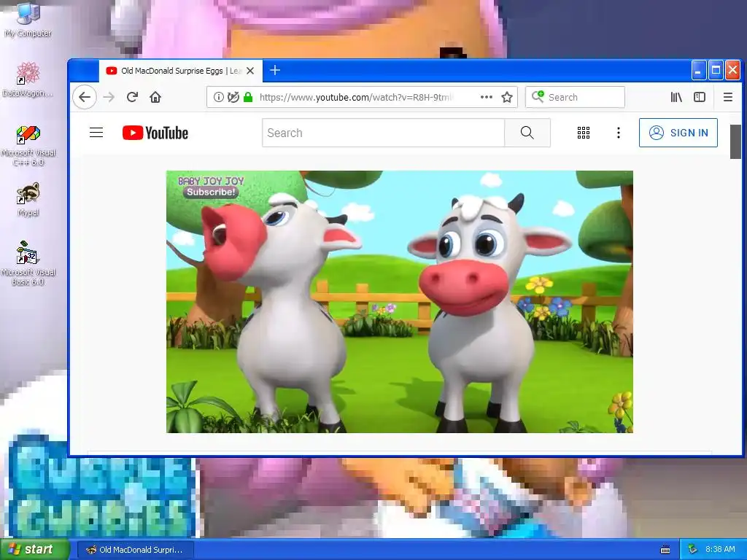Bookmark this page with the star icon
Image resolution: width=747 pixels, height=560 pixels.
pos(507,97)
